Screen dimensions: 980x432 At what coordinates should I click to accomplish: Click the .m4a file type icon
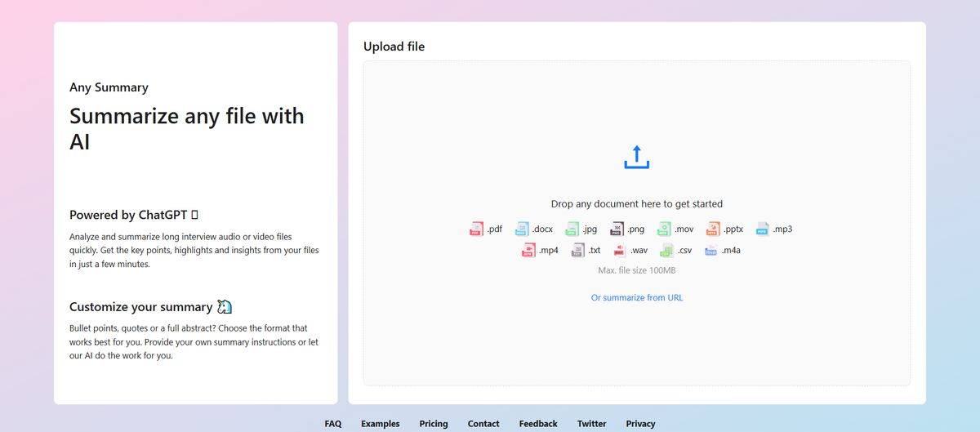tap(711, 251)
